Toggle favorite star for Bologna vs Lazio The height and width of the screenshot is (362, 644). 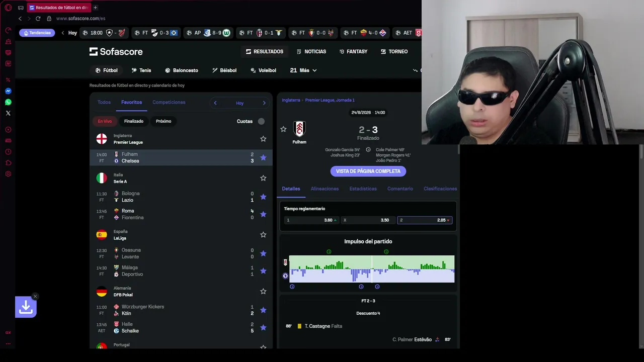pyautogui.click(x=263, y=197)
